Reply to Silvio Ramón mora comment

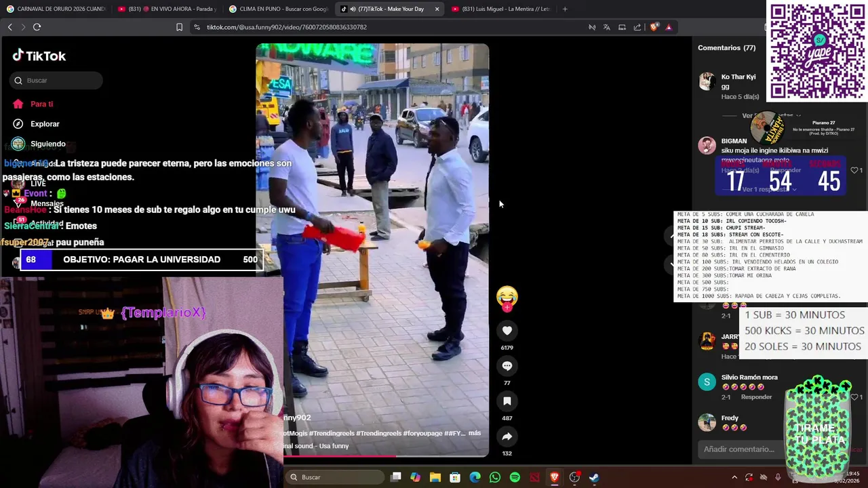click(756, 396)
